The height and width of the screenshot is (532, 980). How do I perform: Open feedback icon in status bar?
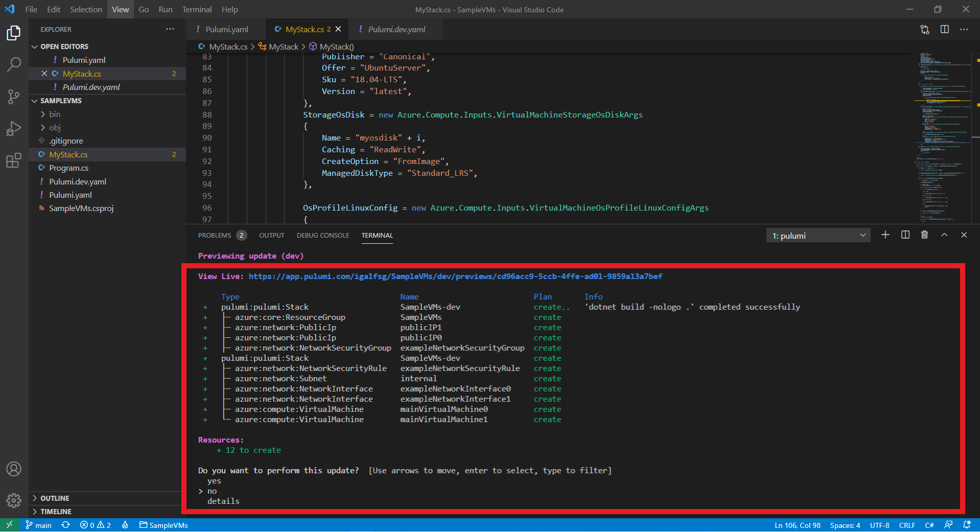948,525
